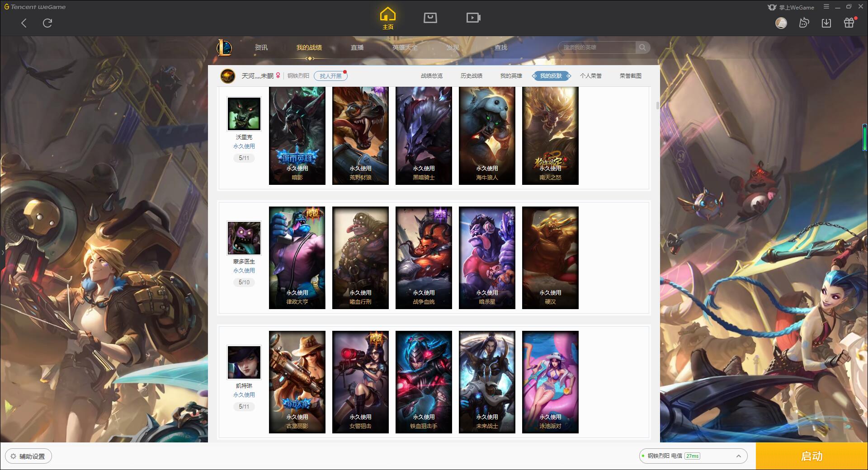Open the 我的战绩 tab
Image resolution: width=868 pixels, height=470 pixels.
pyautogui.click(x=309, y=47)
